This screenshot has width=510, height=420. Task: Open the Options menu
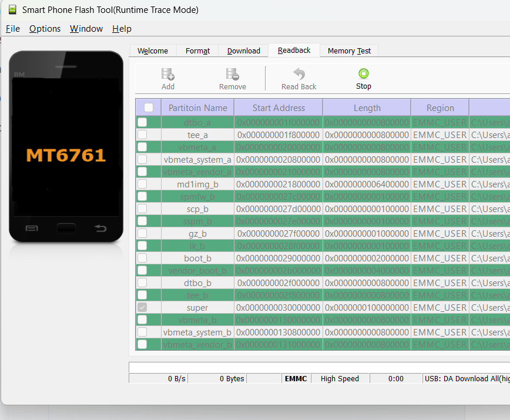click(45, 29)
